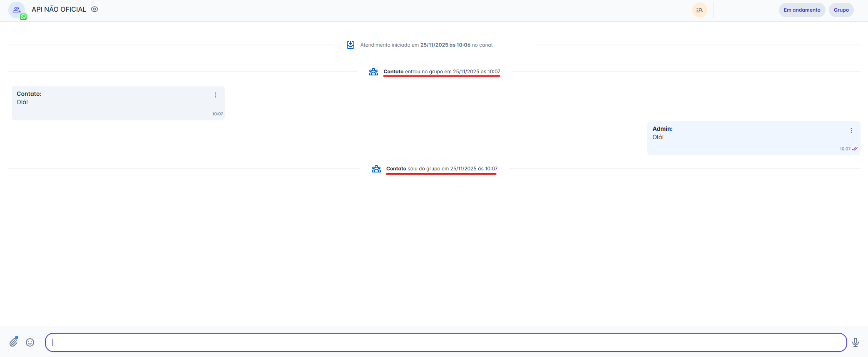
Task: Click group icon beside Contato entrou no grupo
Action: pyautogui.click(x=373, y=72)
